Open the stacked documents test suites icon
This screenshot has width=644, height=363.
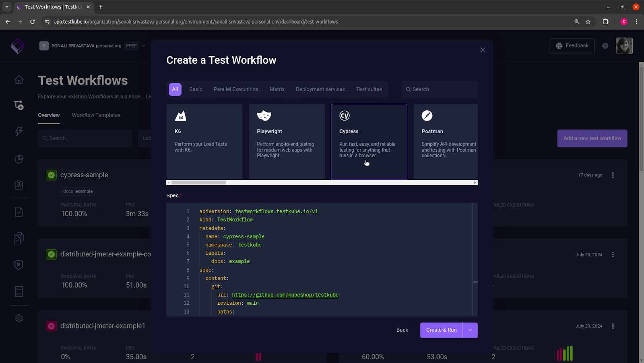tap(19, 238)
